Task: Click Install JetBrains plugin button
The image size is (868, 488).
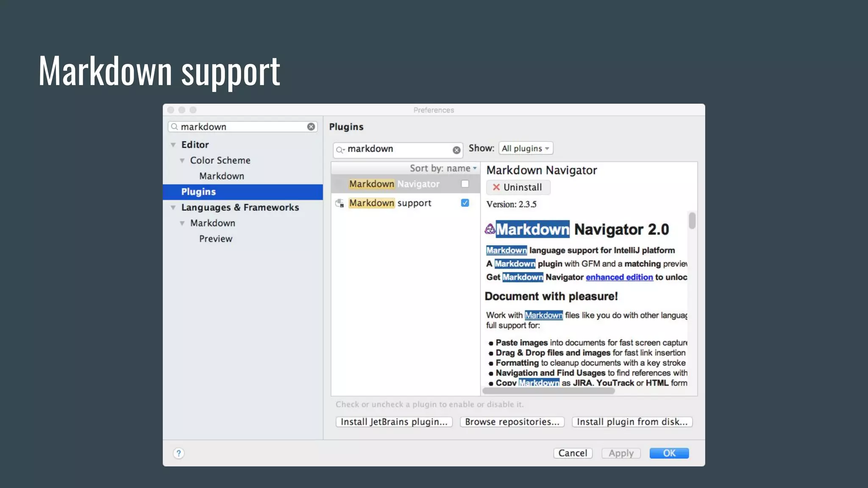Action: [394, 422]
